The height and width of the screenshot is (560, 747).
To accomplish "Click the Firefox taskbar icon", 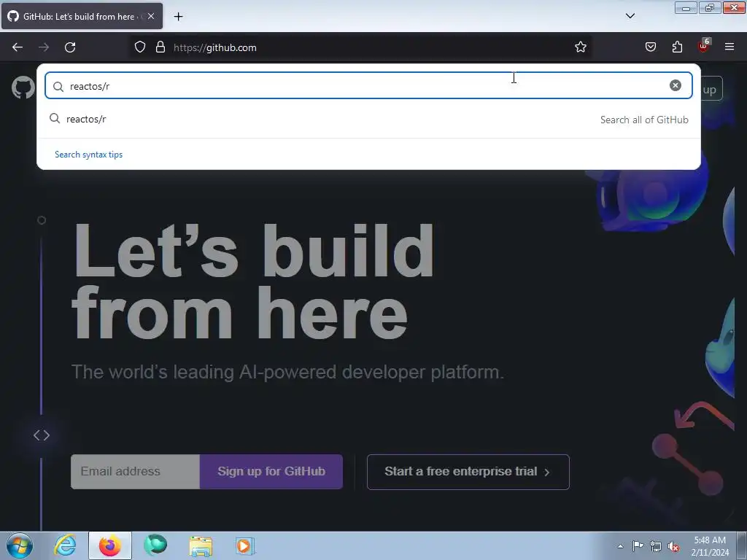I will pyautogui.click(x=110, y=545).
